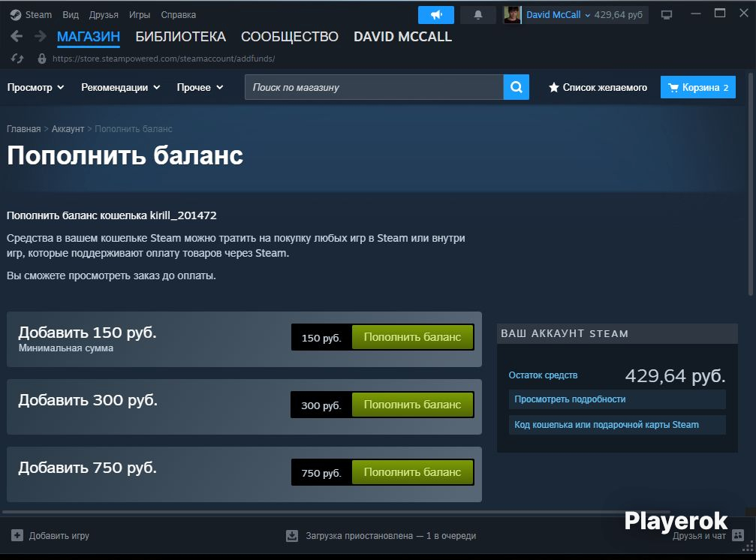Click the horizontal page scrollbar

click(336, 512)
